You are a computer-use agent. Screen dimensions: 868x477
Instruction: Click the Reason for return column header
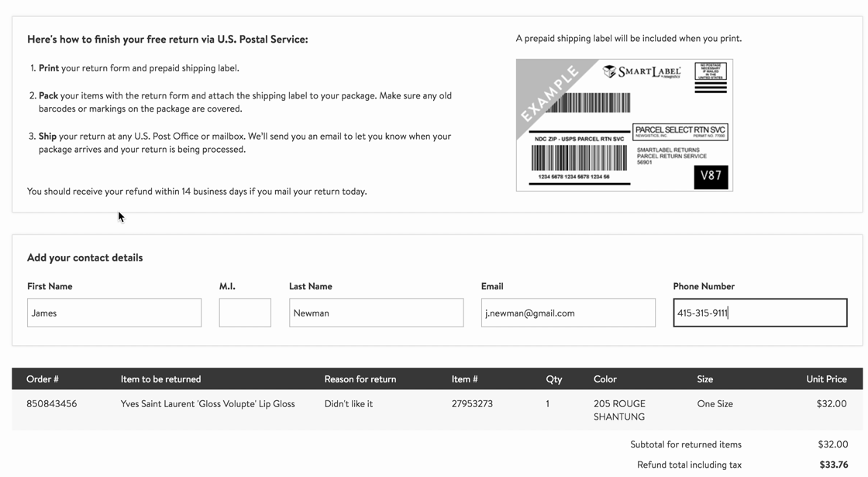360,379
